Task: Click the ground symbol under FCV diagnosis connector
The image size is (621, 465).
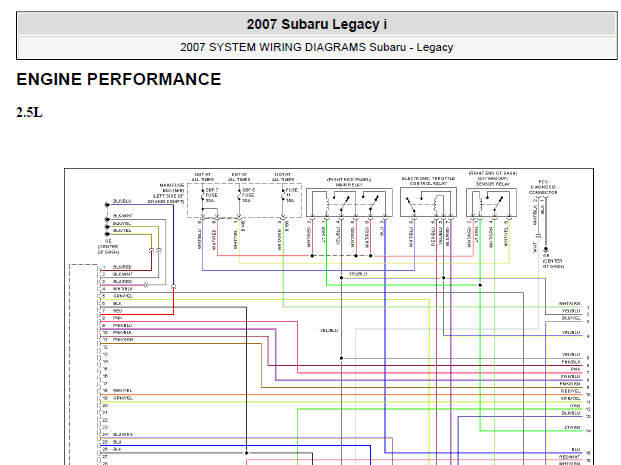Action: [546, 250]
